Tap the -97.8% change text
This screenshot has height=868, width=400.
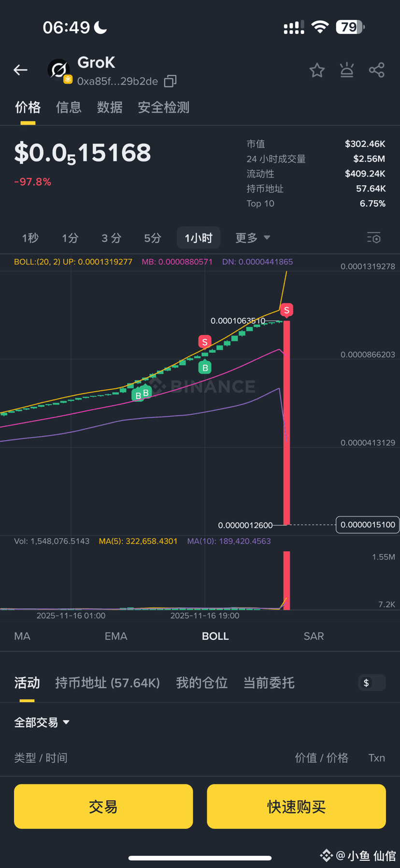(33, 182)
